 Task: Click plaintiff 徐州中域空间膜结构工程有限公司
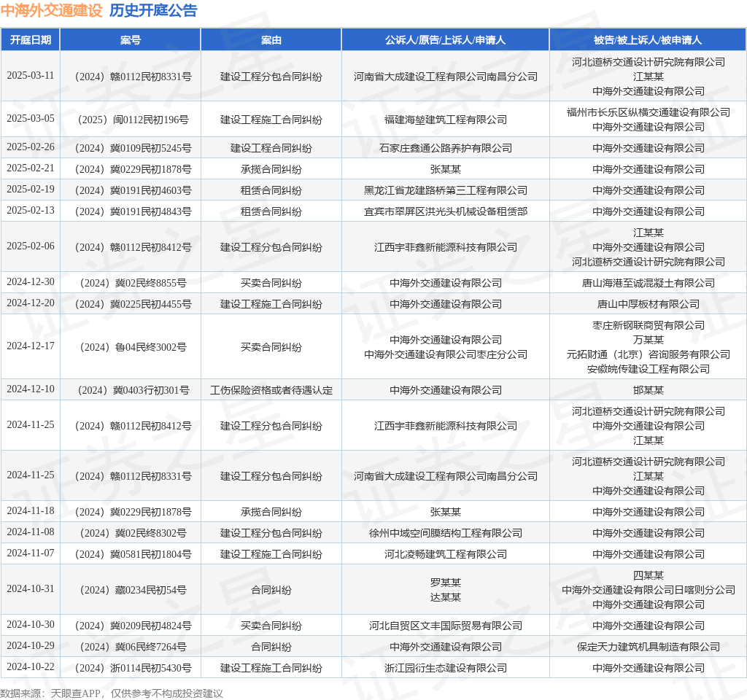tap(446, 533)
